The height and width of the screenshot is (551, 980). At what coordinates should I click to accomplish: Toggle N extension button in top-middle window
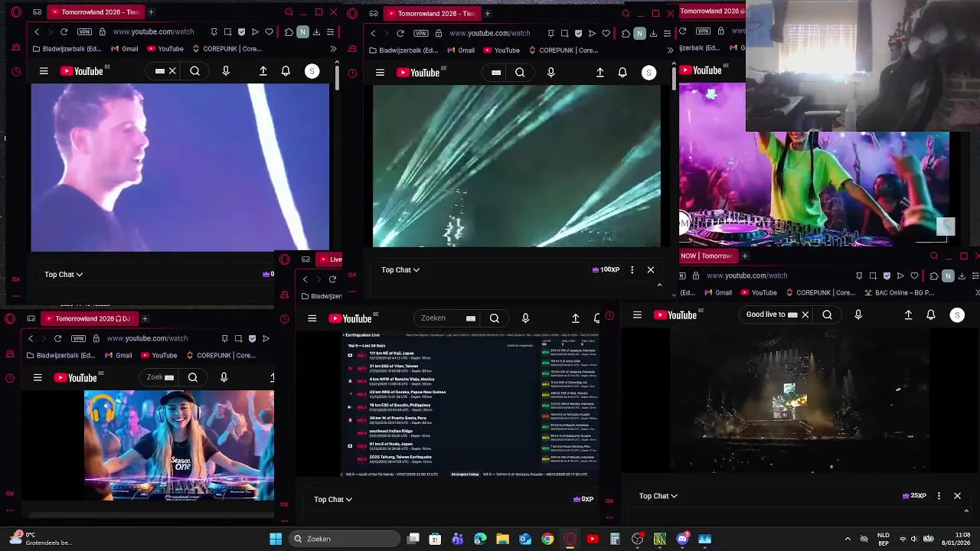pos(639,34)
